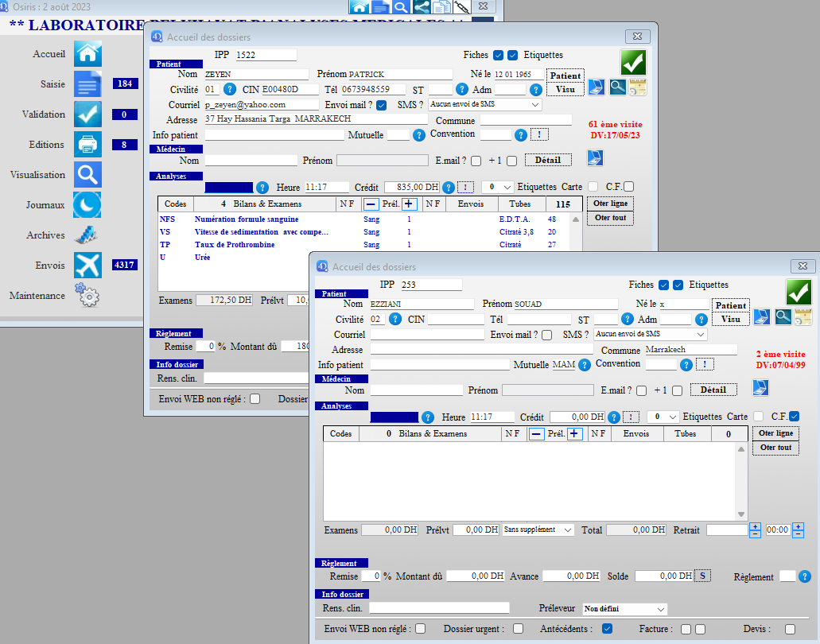Open the SMS dropdown in the EZZIANI dossier
Viewport: 820px width, 644px height.
pos(650,335)
